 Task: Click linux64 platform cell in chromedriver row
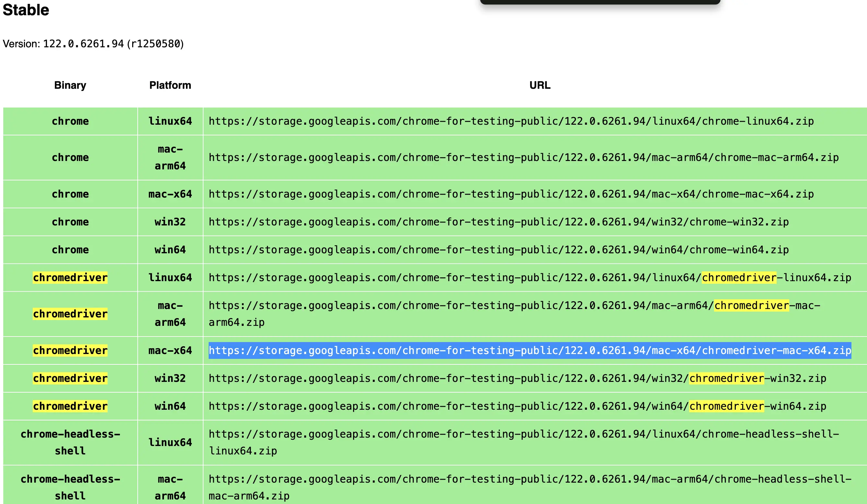pyautogui.click(x=170, y=278)
